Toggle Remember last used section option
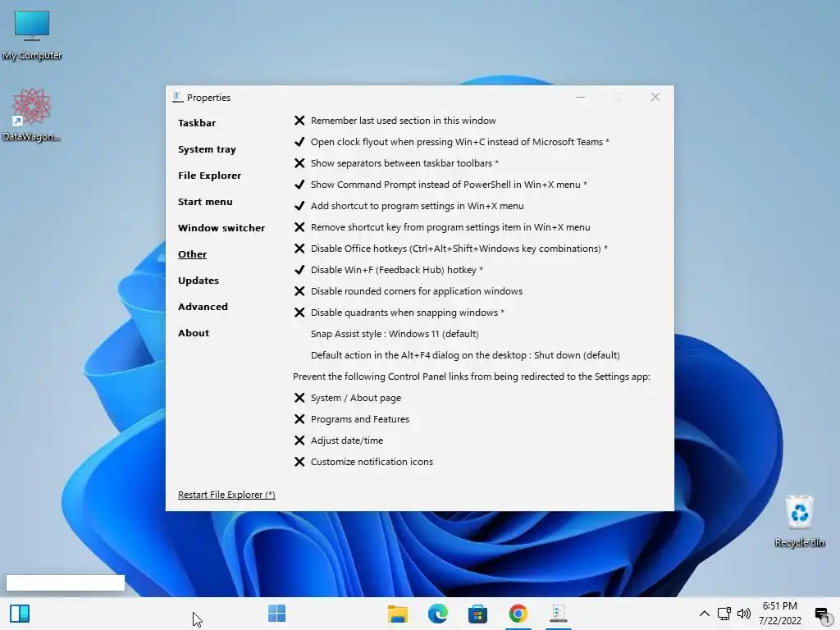The width and height of the screenshot is (840, 630). point(395,121)
